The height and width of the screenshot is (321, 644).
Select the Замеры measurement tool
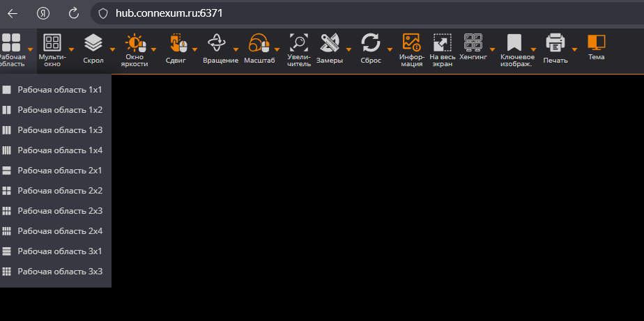(330, 42)
